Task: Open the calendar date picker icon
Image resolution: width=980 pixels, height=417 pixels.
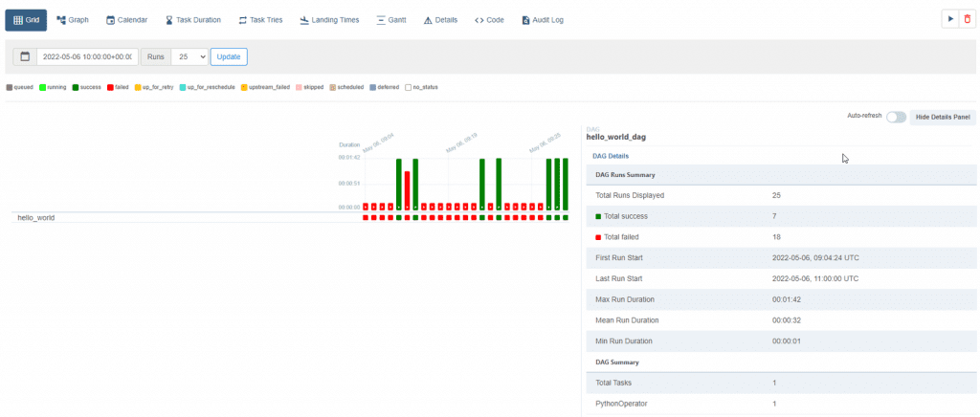Action: 24,57
